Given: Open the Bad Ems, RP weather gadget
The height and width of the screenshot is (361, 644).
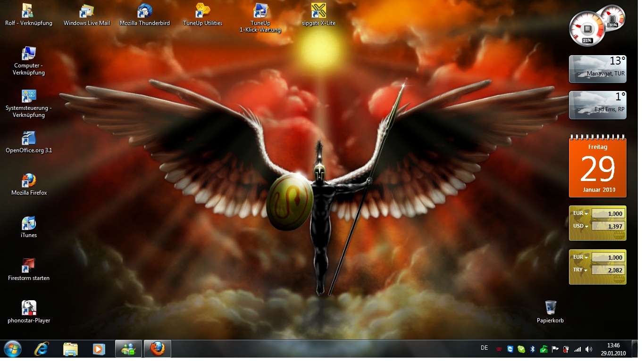Looking at the screenshot, I should pos(598,105).
